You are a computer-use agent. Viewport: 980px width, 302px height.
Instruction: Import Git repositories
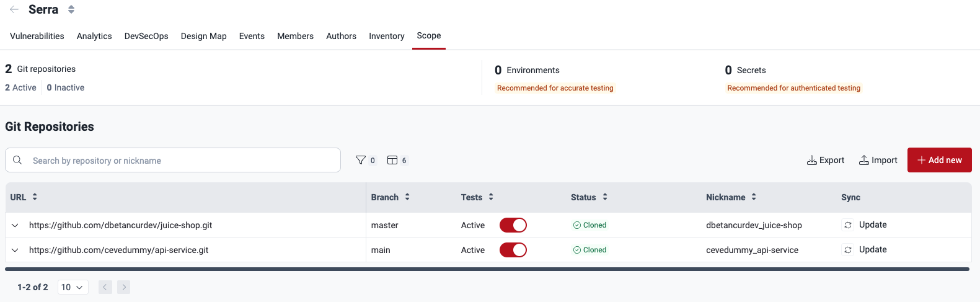(x=878, y=160)
